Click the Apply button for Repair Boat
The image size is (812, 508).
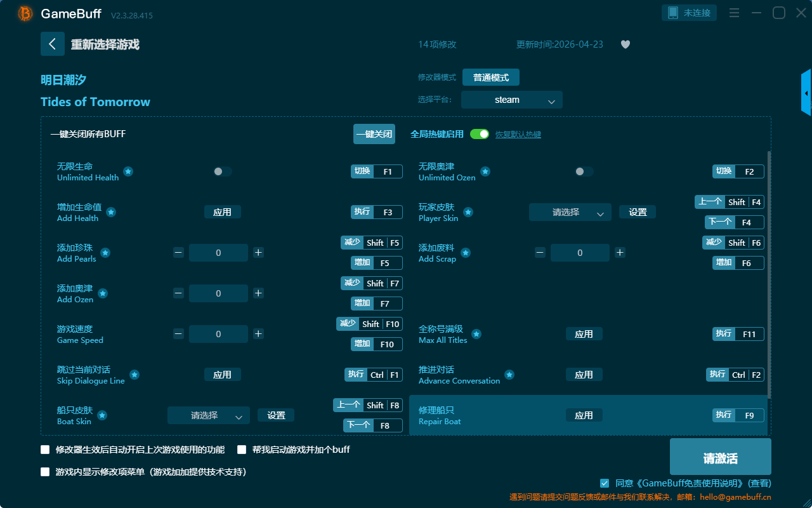tap(584, 415)
